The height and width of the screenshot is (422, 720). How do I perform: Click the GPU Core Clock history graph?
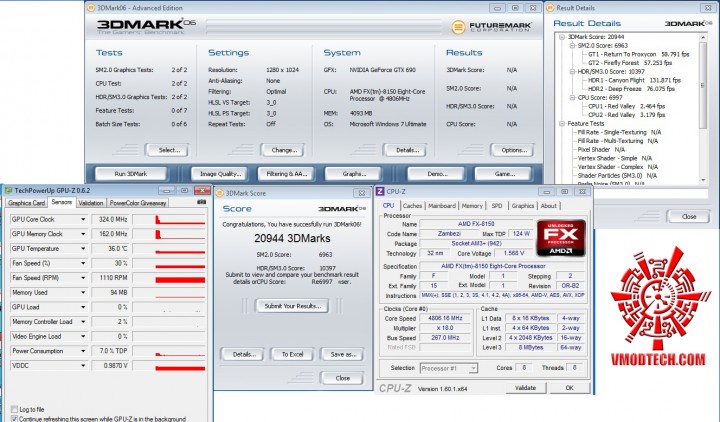pos(169,219)
